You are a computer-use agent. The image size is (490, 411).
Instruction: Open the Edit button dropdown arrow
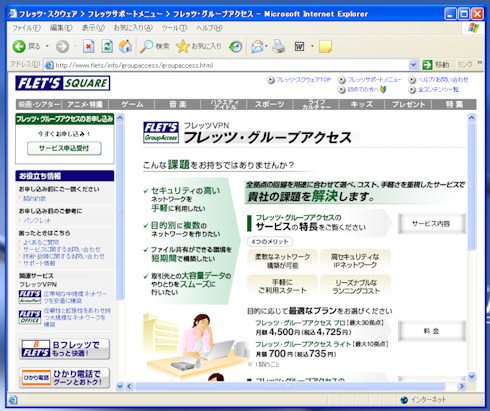[x=312, y=46]
